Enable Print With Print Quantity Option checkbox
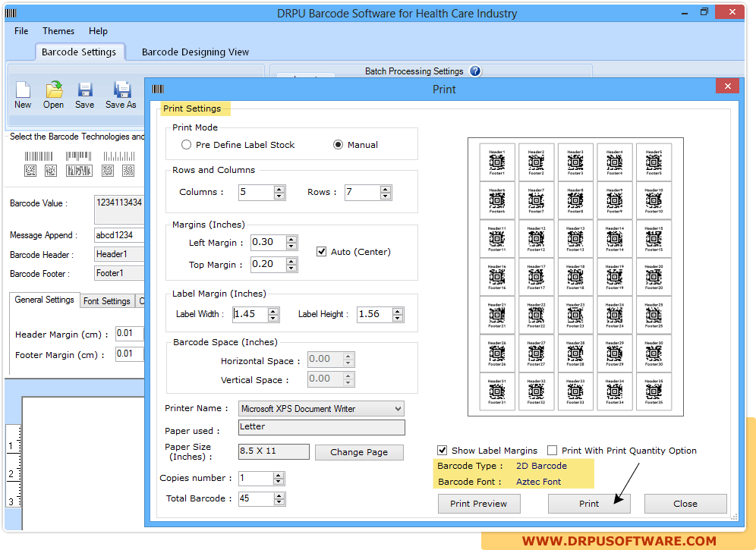This screenshot has width=756, height=550. pos(553,450)
